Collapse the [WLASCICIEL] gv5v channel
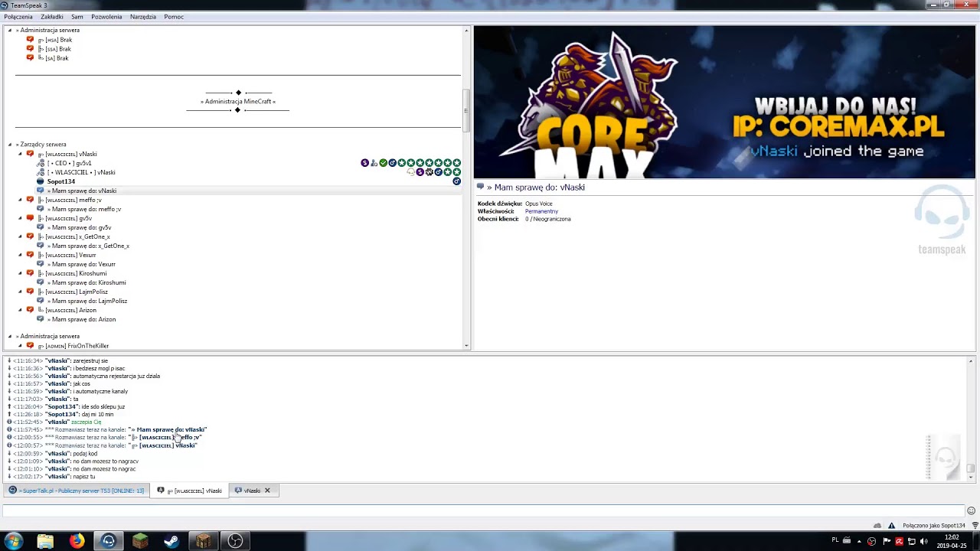Viewport: 980px width, 551px height. pyautogui.click(x=21, y=218)
